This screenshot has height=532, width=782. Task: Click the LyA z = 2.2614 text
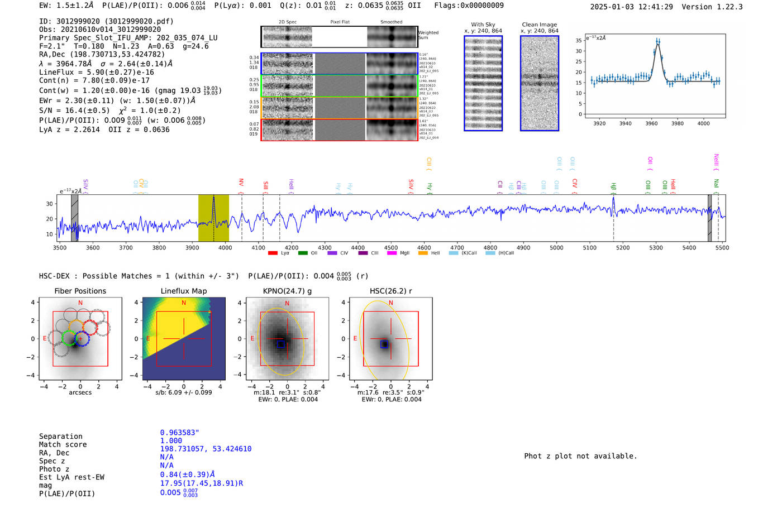pos(69,130)
